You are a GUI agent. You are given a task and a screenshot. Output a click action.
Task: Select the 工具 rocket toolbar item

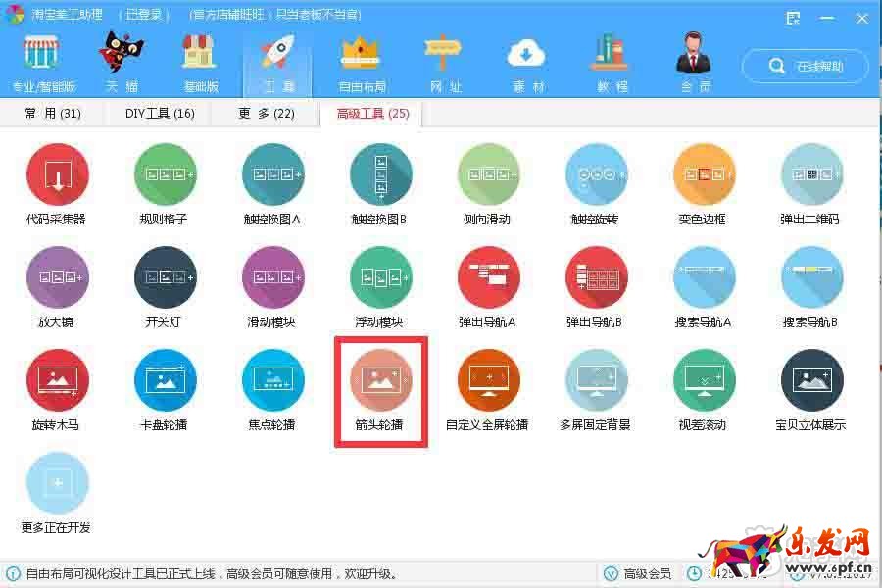point(277,64)
